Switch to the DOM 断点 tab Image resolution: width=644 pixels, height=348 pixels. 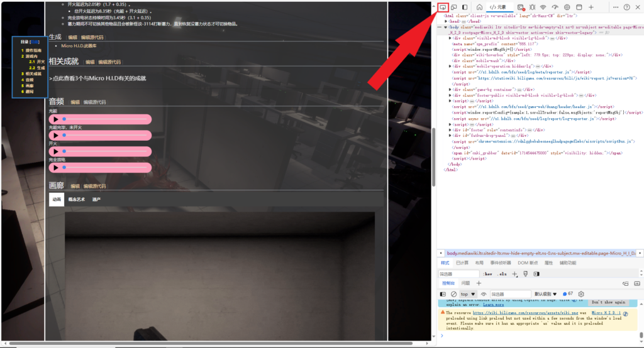pyautogui.click(x=528, y=263)
